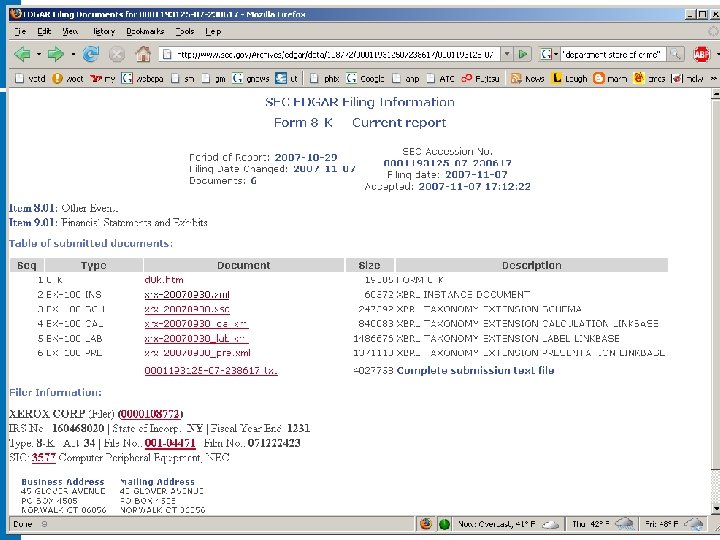Open the Adblock Plus dropdown arrow
The image size is (720, 540).
tap(716, 54)
